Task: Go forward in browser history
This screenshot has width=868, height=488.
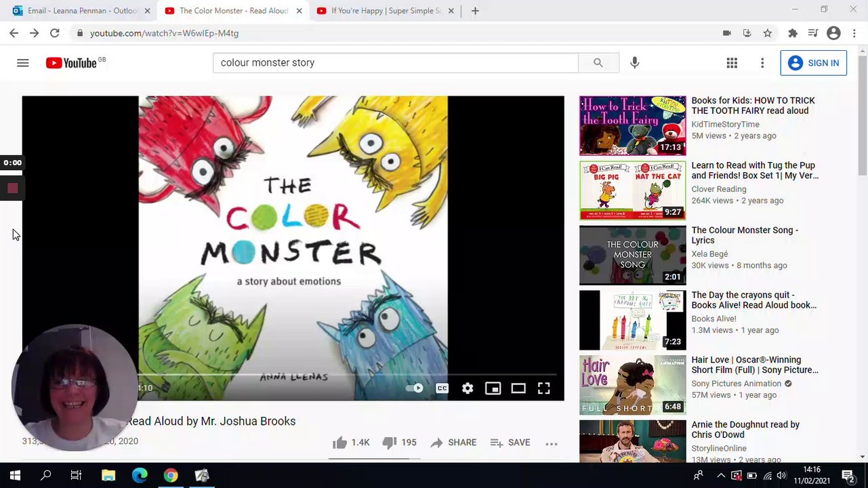Action: pos(34,33)
